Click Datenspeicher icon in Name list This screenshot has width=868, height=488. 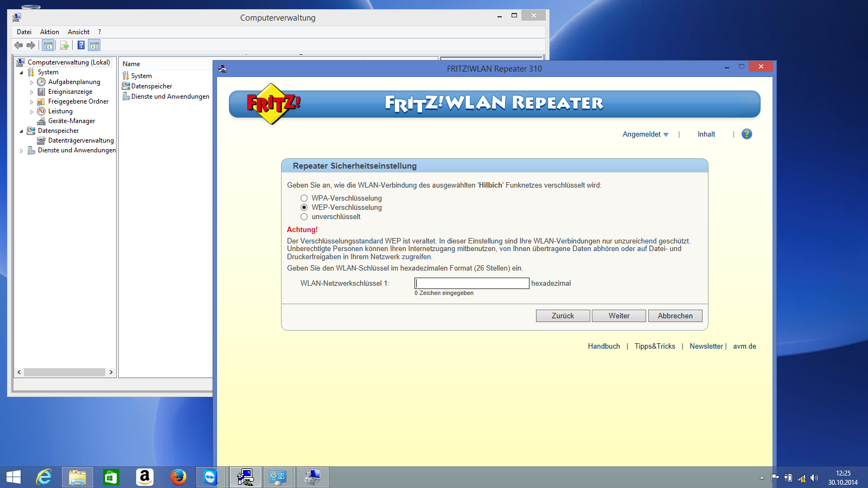(126, 86)
